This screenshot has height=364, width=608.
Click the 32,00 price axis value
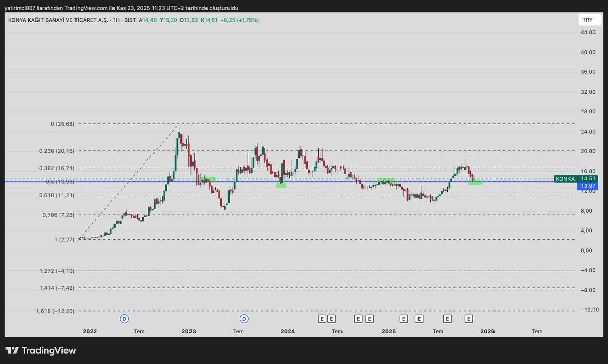[588, 92]
